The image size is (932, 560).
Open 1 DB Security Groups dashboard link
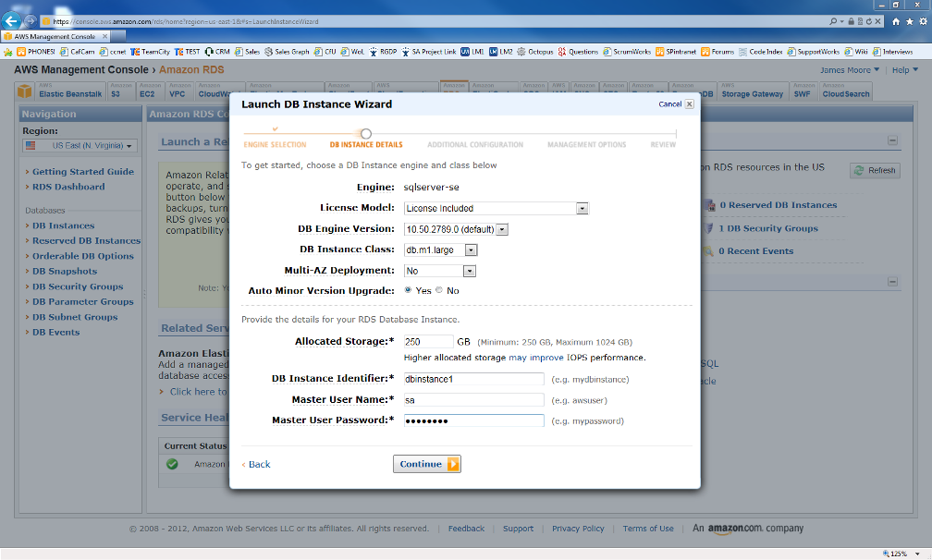point(768,228)
